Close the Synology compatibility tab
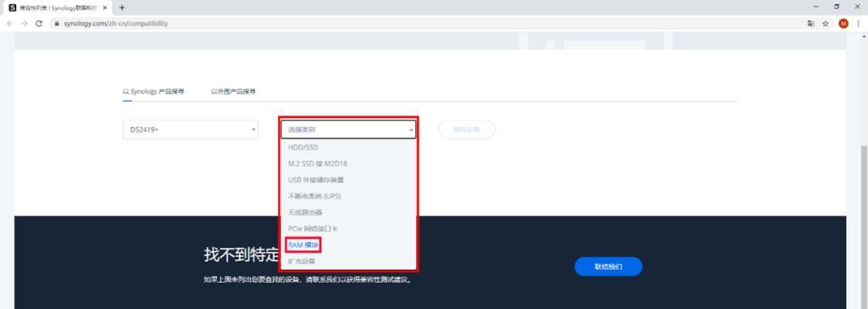The image size is (868, 309). 104,8
